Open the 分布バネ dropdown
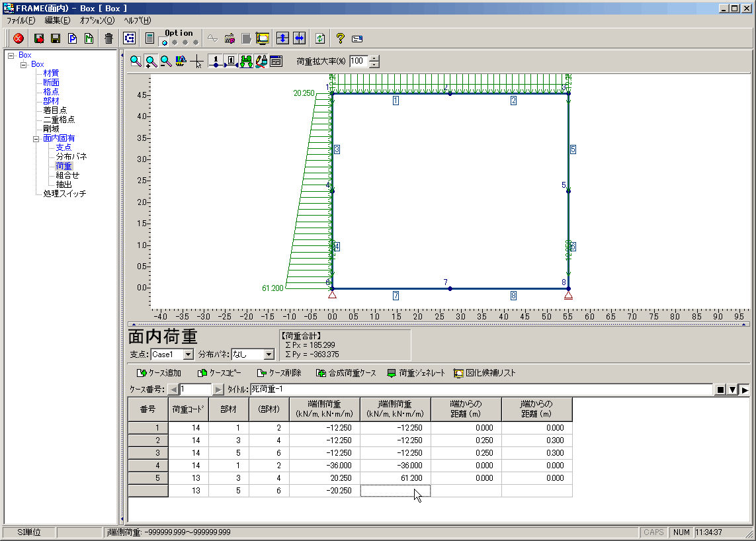Screen dimensions: 756x541 (x=269, y=354)
